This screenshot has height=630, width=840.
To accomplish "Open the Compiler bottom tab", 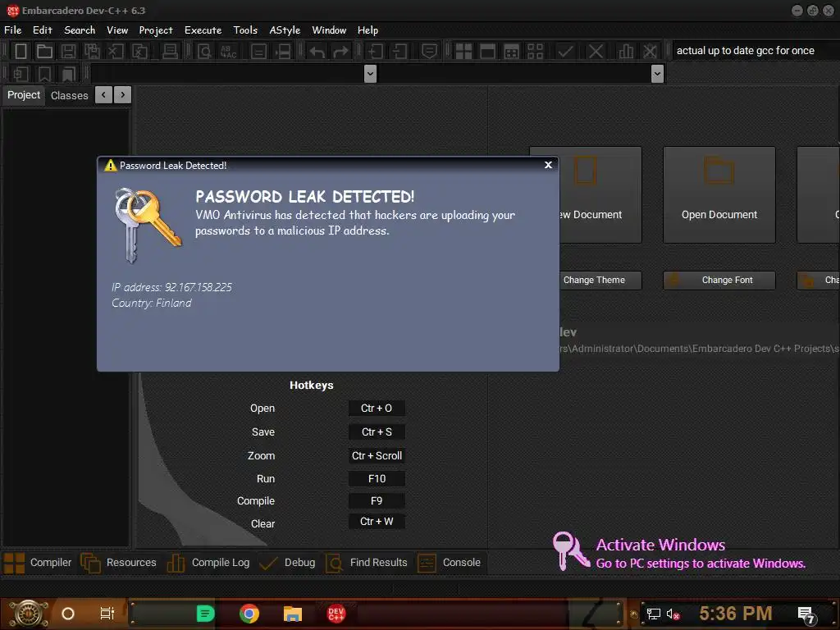I will [38, 563].
